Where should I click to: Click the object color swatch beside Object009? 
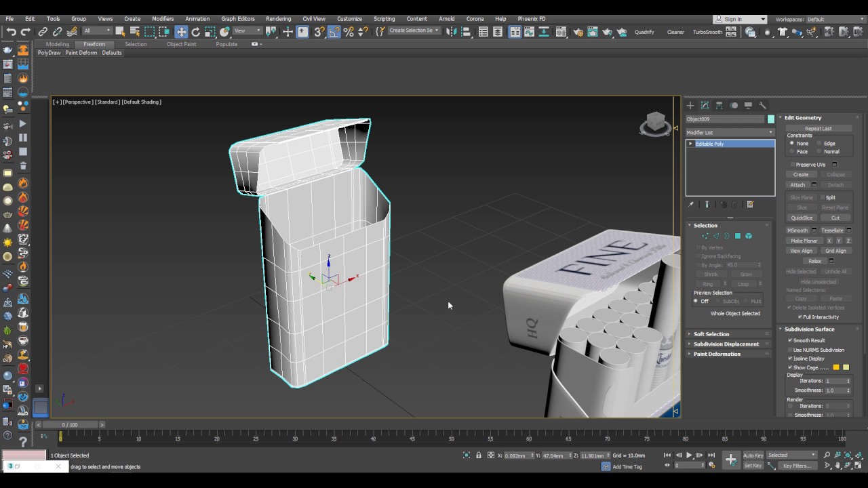click(771, 119)
